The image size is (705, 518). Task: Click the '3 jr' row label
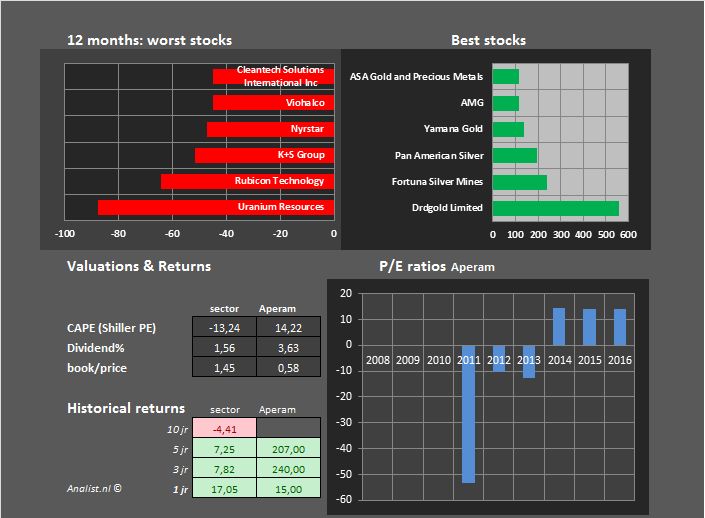pos(181,469)
